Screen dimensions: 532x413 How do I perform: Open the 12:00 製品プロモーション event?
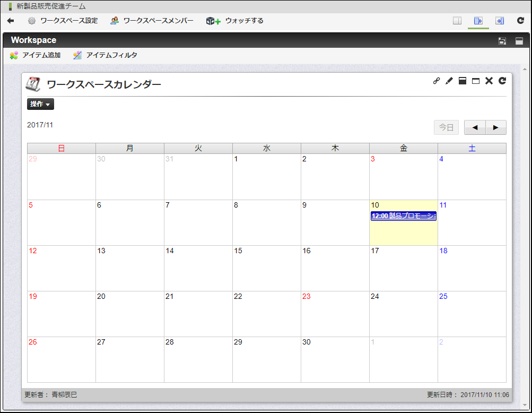[404, 216]
